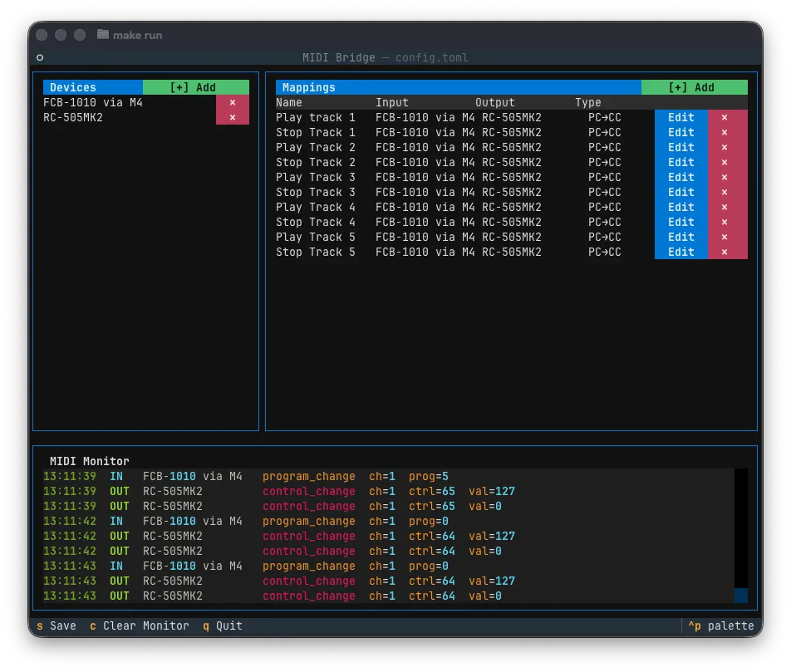Edit the Play Track 4 mapping
Image resolution: width=791 pixels, height=672 pixels.
(681, 207)
